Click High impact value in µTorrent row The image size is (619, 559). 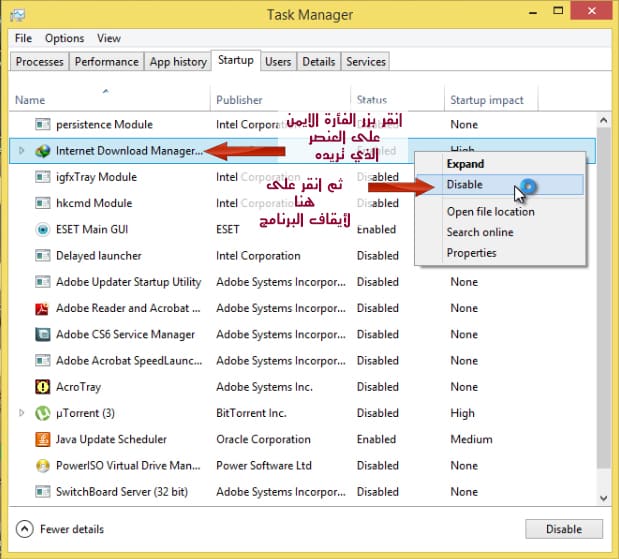(462, 413)
